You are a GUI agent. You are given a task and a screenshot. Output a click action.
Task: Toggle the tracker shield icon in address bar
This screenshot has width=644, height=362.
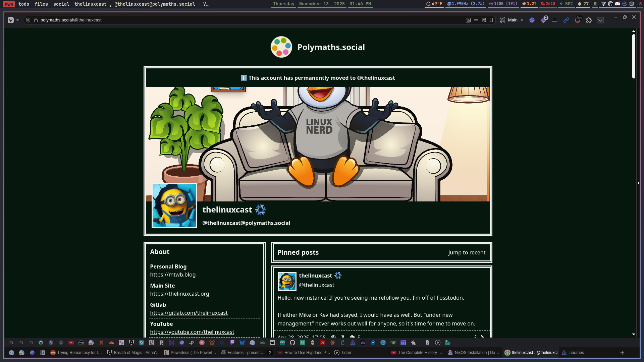pos(28,20)
